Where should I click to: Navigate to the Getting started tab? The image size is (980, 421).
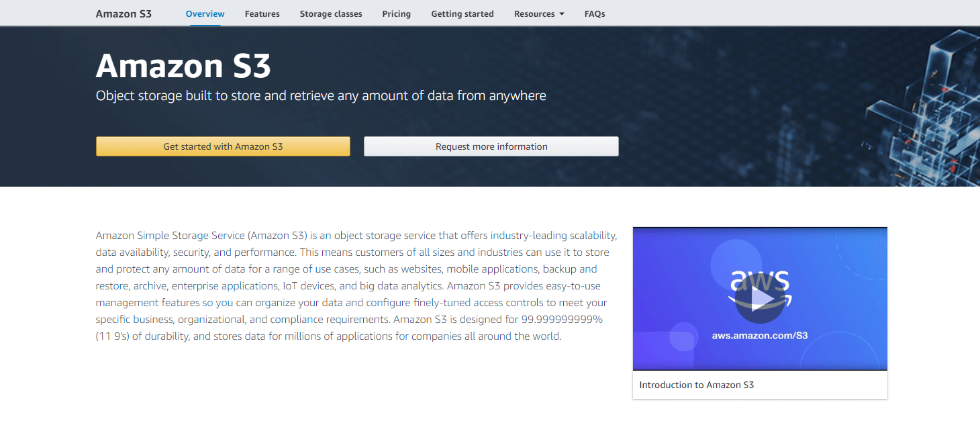(x=462, y=14)
